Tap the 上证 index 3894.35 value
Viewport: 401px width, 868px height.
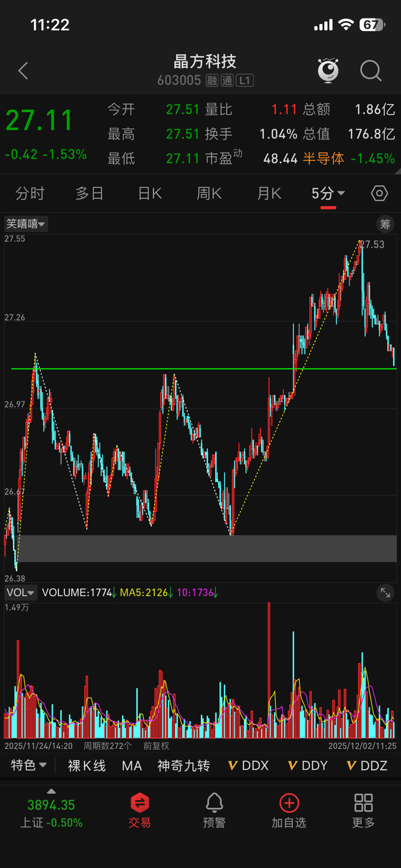click(x=51, y=805)
